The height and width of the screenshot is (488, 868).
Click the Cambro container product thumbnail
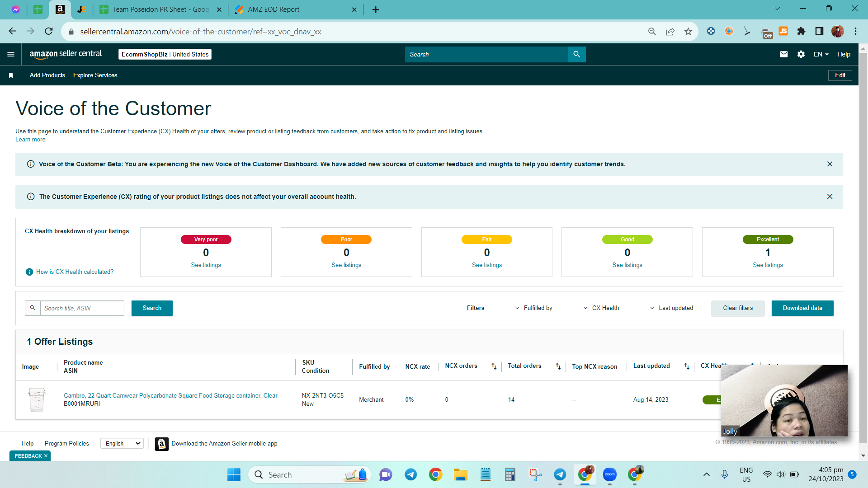click(37, 400)
